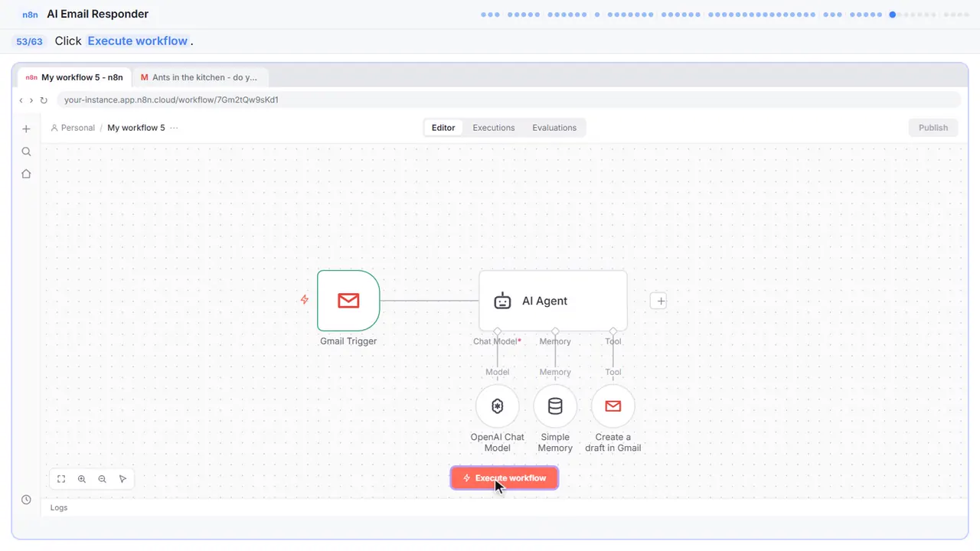Click the pointer icon in canvas controls
This screenshot has width=980, height=551.
click(122, 479)
